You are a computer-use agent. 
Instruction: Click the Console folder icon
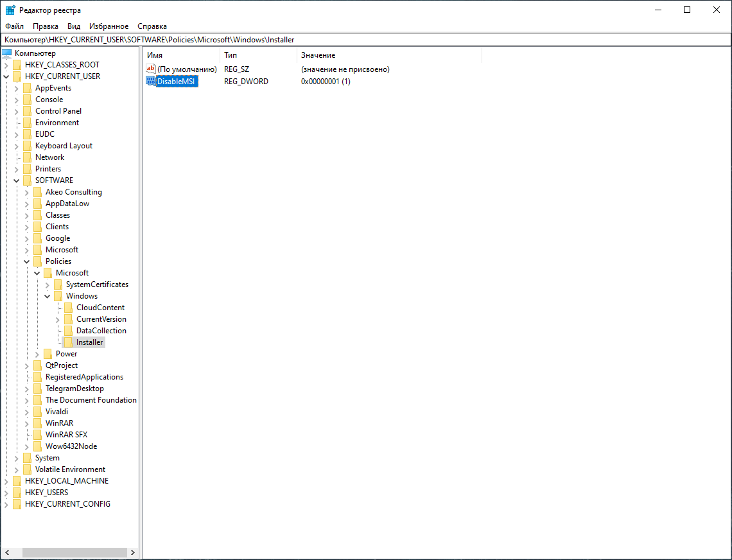(28, 100)
